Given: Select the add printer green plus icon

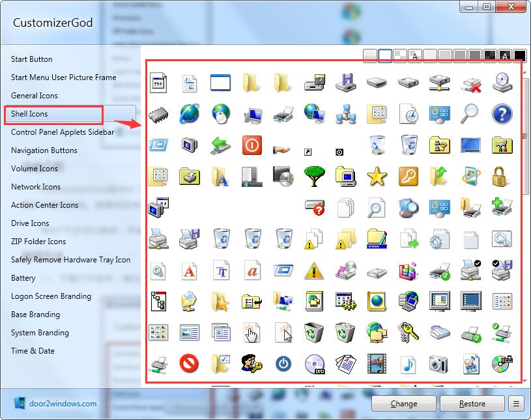Looking at the screenshot, I should tap(502, 207).
